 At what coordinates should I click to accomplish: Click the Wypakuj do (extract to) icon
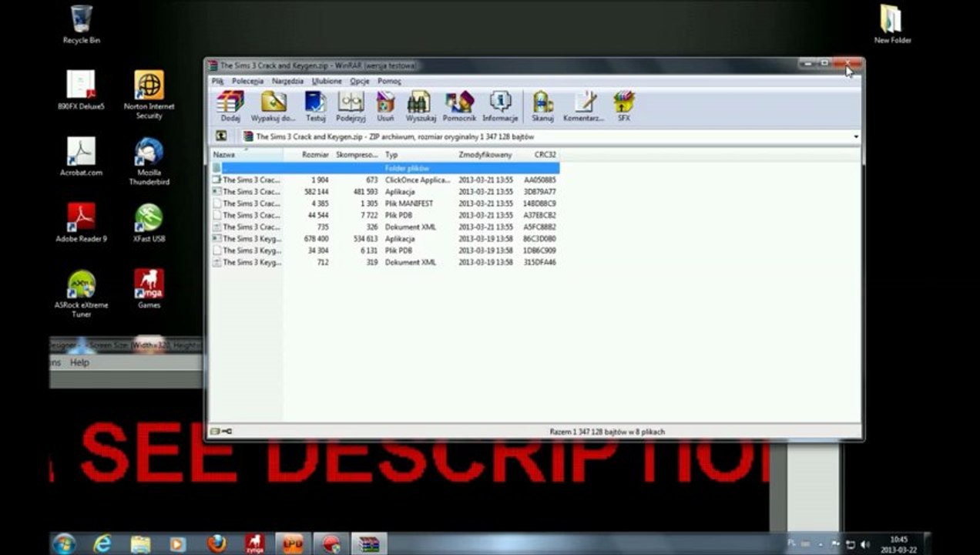click(274, 106)
